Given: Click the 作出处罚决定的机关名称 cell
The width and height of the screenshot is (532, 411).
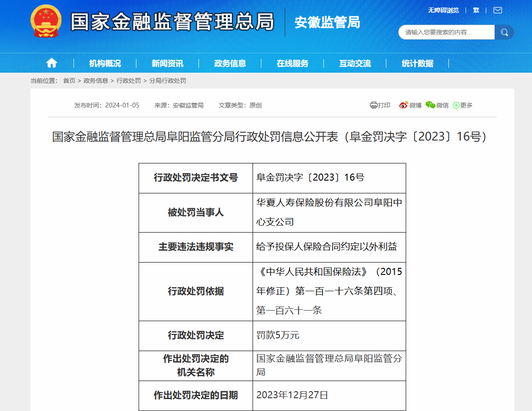Looking at the screenshot, I should (x=196, y=366).
